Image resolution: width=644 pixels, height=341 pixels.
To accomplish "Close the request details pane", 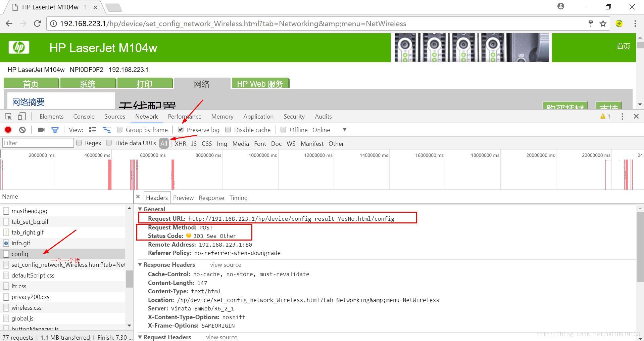I will point(138,197).
